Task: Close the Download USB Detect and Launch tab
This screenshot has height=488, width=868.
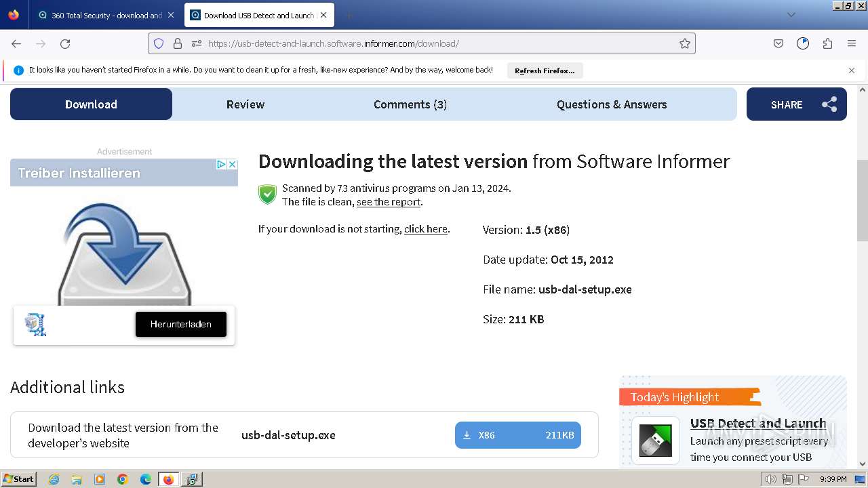Action: point(324,15)
